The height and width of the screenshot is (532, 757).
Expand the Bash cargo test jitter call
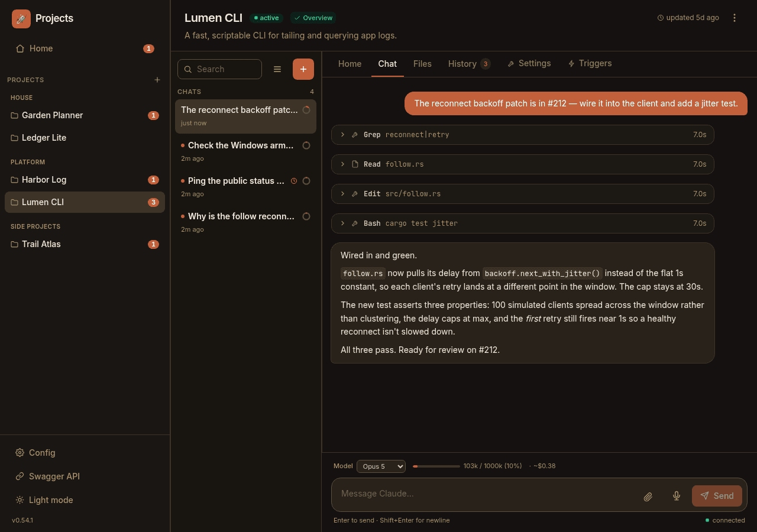523,223
